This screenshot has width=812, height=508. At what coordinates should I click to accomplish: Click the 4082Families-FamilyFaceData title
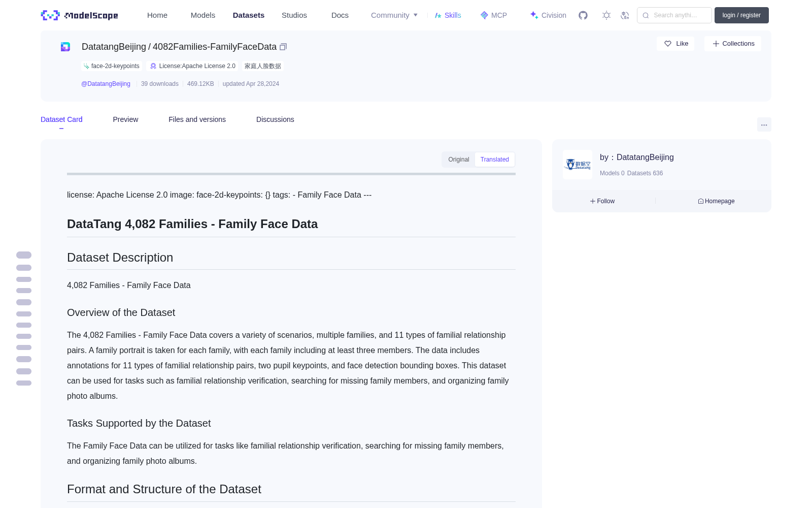(215, 47)
